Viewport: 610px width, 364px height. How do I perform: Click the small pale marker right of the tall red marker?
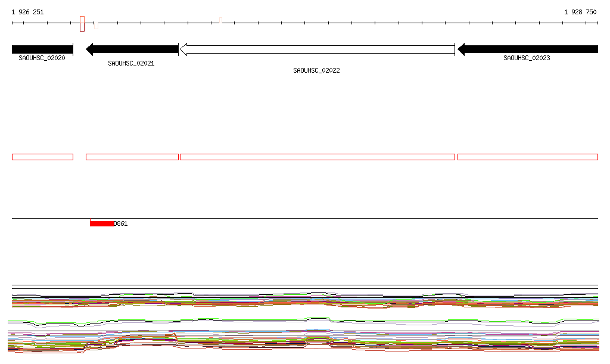[x=96, y=26]
